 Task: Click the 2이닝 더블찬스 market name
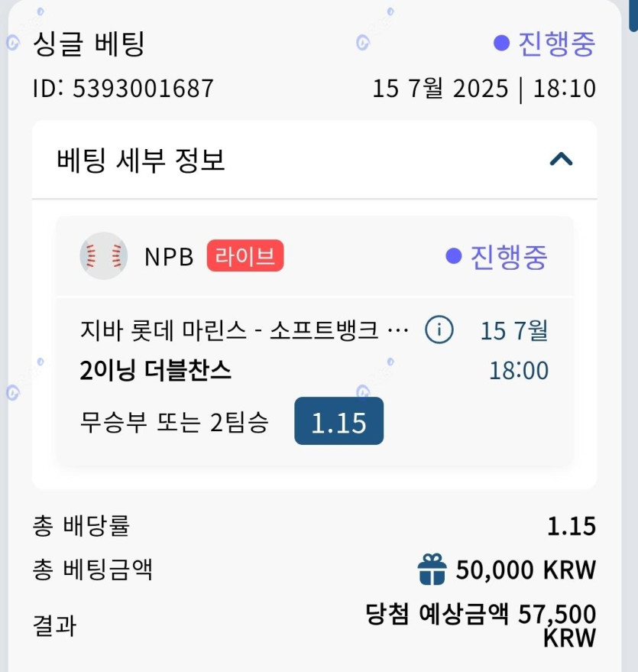155,371
